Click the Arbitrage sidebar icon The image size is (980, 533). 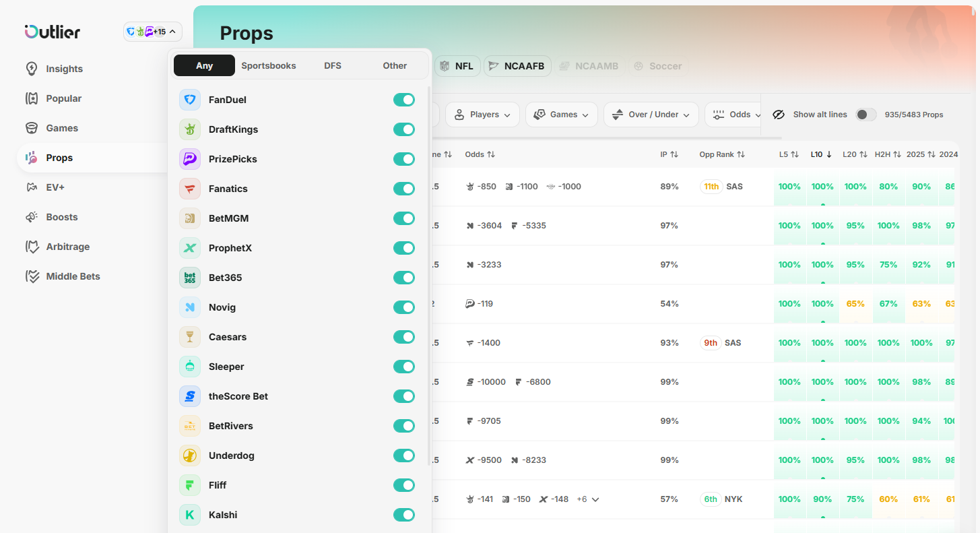point(32,247)
